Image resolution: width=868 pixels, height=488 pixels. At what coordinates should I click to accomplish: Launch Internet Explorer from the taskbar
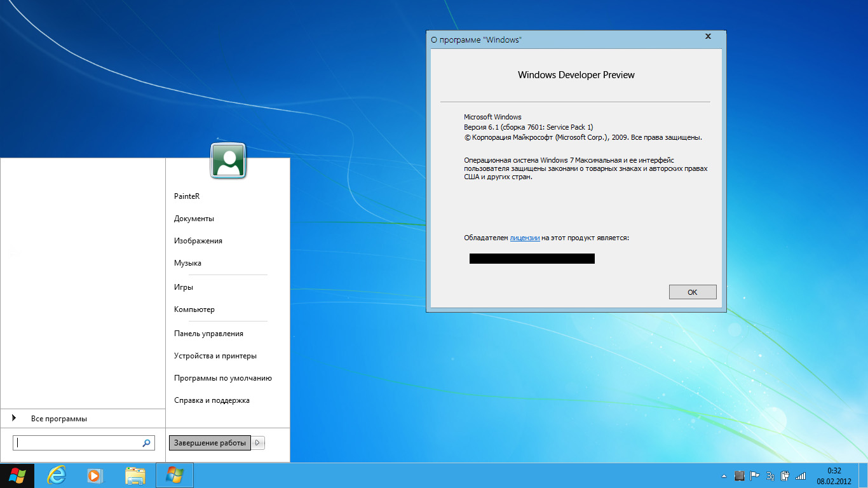[57, 475]
